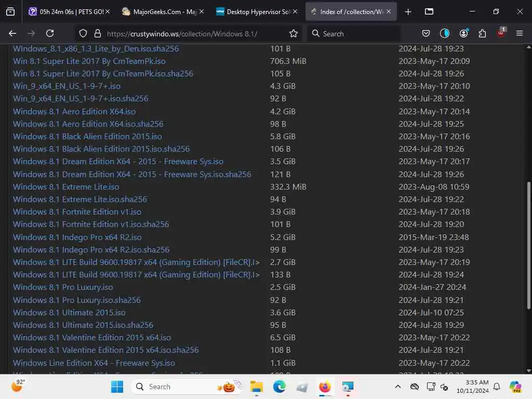
Task: Open Windows 8.1 Ultimate 2015.iso.sha256
Action: pyautogui.click(x=83, y=325)
